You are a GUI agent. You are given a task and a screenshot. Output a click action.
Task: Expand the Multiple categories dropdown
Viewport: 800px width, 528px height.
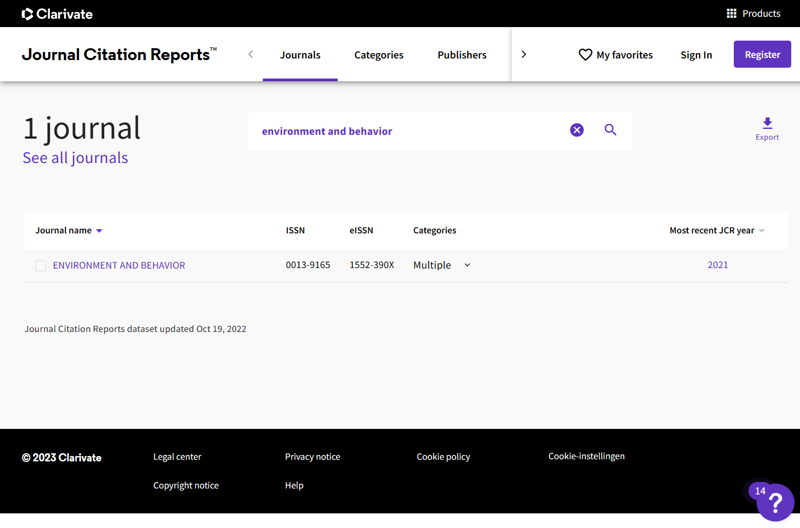click(x=467, y=265)
